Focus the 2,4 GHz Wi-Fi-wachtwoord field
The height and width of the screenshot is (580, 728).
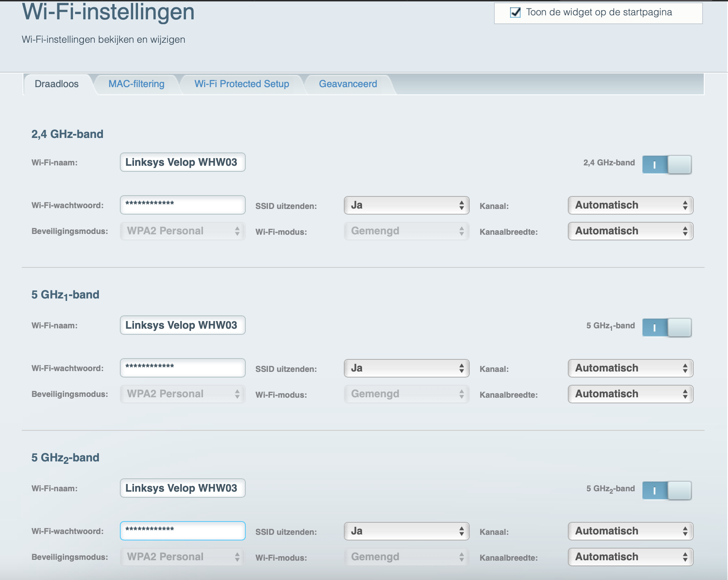183,205
